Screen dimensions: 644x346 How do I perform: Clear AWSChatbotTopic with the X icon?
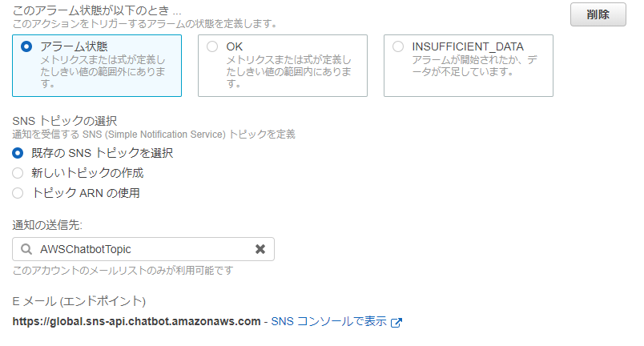[x=260, y=249]
